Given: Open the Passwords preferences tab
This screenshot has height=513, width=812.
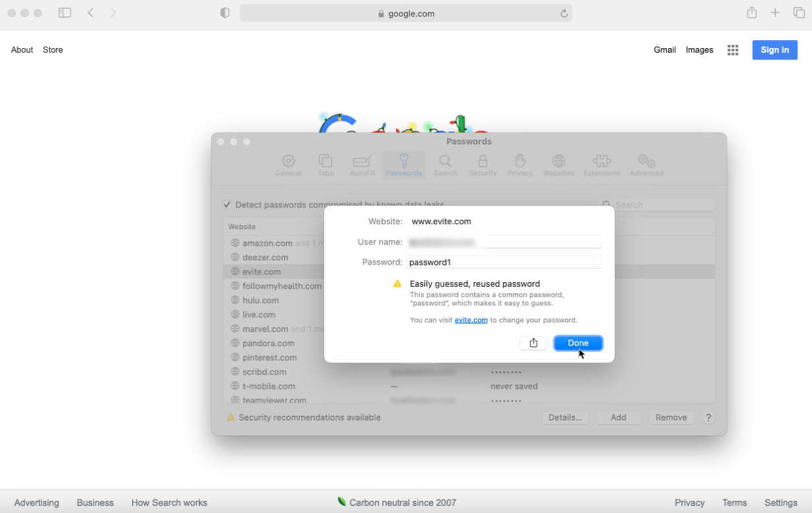Looking at the screenshot, I should tap(404, 165).
